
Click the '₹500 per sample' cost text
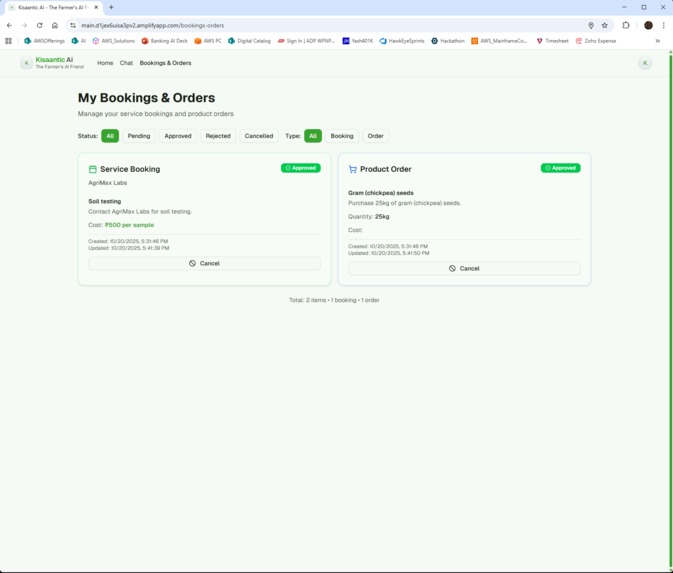click(129, 225)
